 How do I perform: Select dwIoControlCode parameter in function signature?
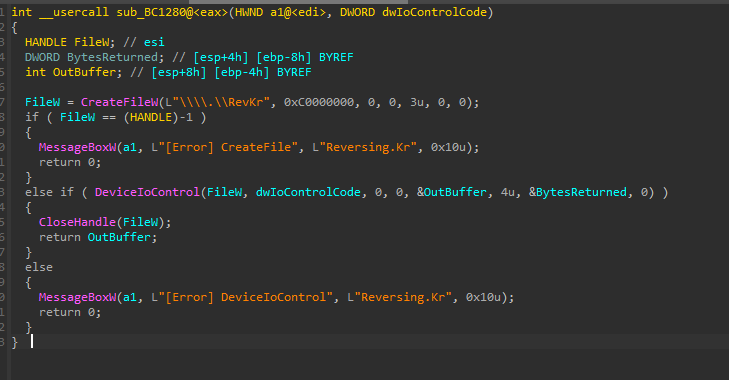pyautogui.click(x=434, y=12)
